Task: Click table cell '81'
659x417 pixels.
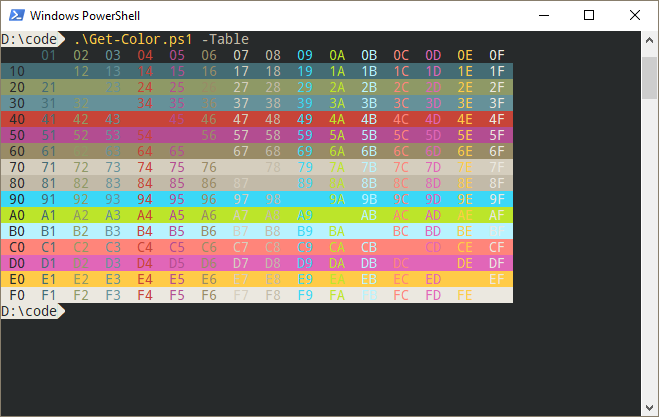Action: (x=49, y=183)
